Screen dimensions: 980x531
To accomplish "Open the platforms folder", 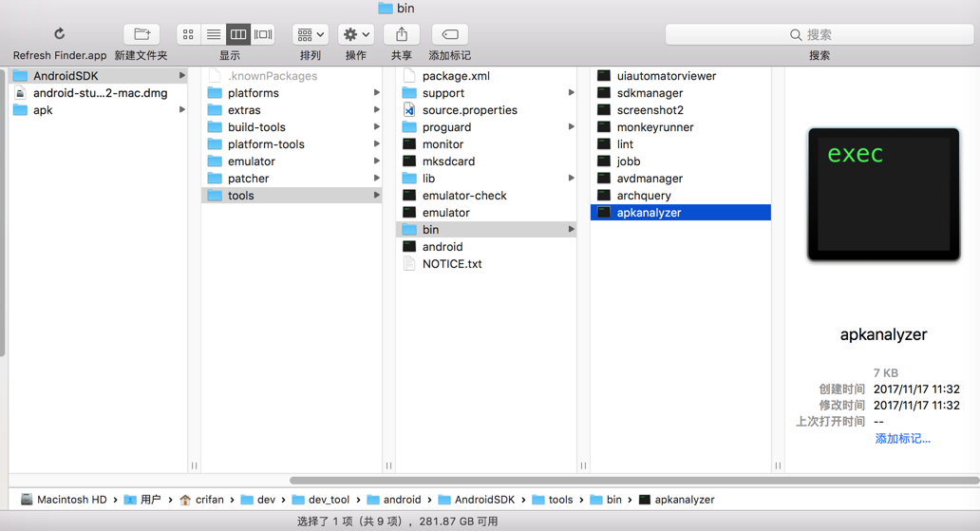I will tap(292, 92).
